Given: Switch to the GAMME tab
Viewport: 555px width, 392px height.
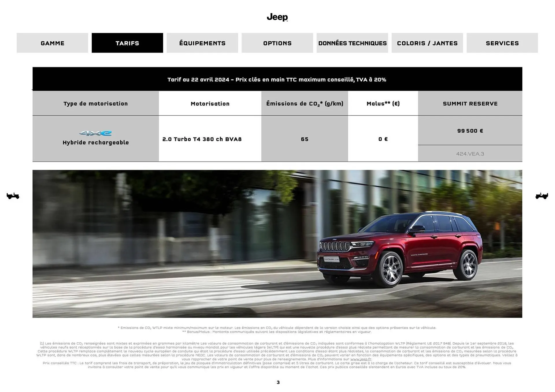Looking at the screenshot, I should click(53, 43).
